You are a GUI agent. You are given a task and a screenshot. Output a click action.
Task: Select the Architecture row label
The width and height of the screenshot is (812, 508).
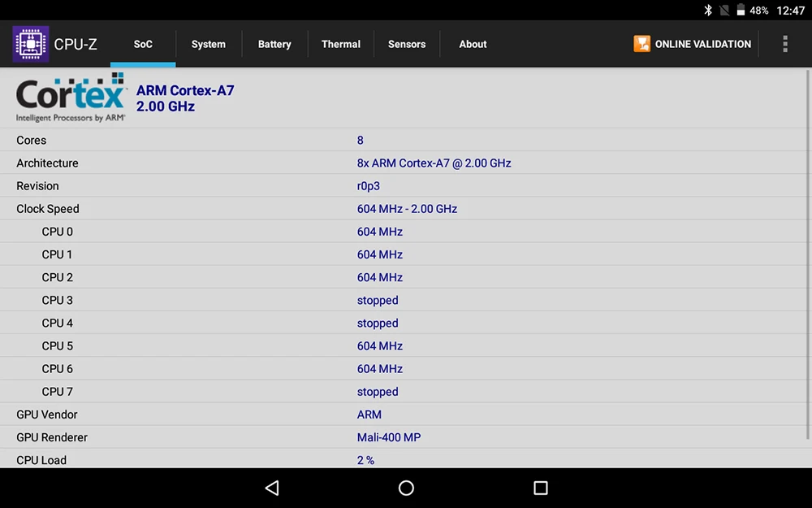[47, 163]
